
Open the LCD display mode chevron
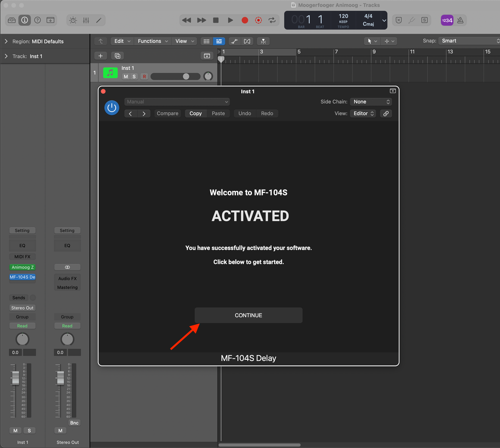pyautogui.click(x=384, y=20)
